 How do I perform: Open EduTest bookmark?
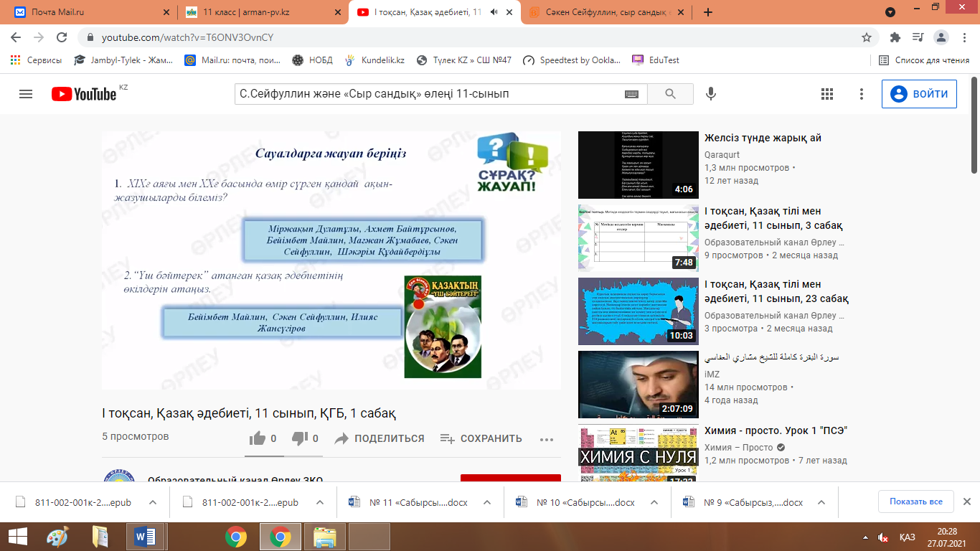pos(656,60)
